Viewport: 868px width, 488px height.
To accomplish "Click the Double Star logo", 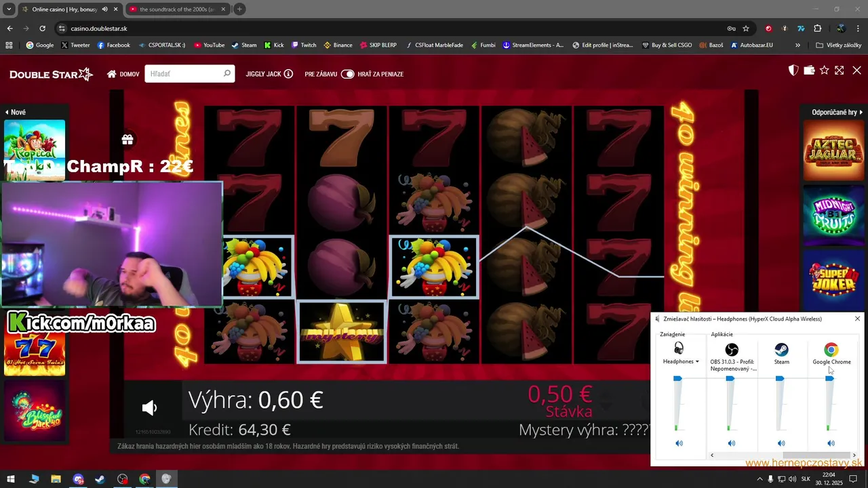I will click(x=51, y=74).
